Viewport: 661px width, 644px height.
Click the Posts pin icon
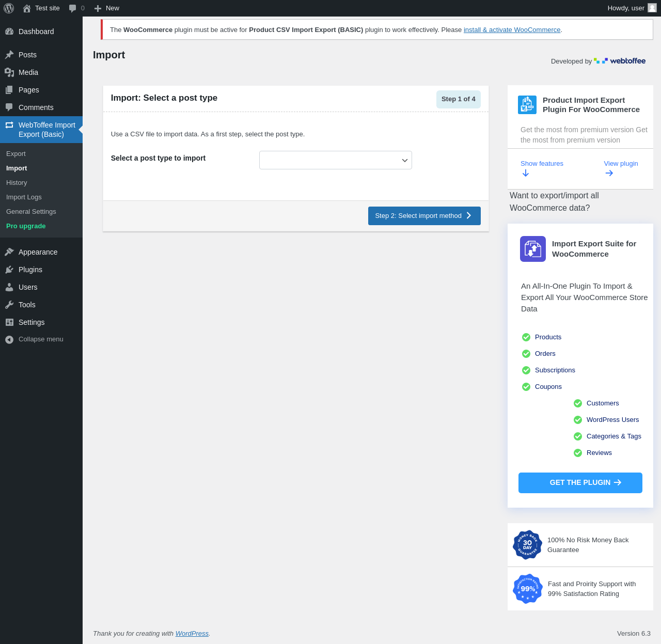[9, 55]
